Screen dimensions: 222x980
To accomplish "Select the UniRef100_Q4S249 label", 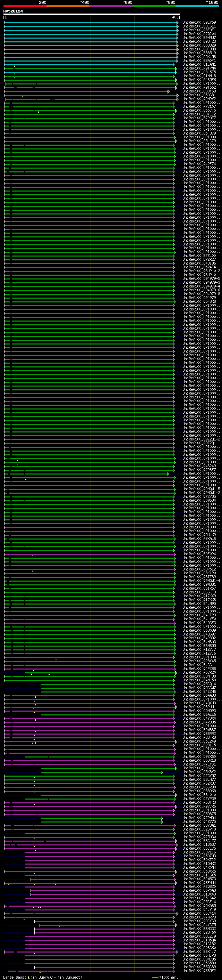I will point(199,465).
